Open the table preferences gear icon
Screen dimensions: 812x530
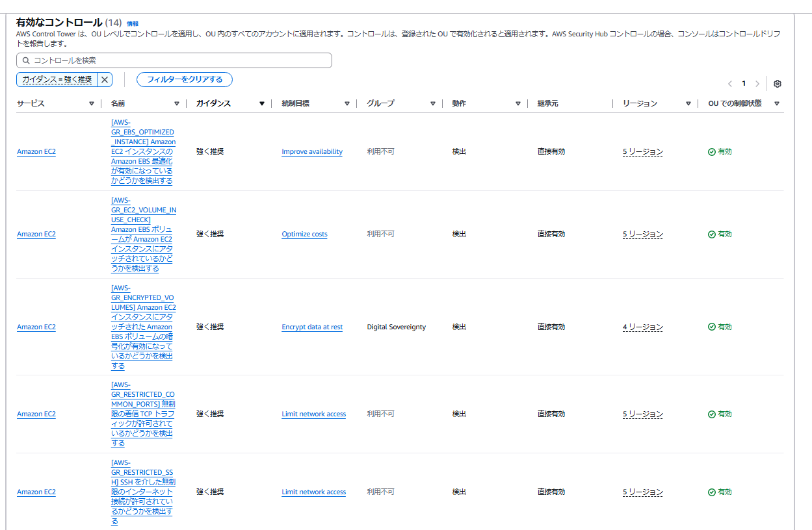pyautogui.click(x=778, y=84)
